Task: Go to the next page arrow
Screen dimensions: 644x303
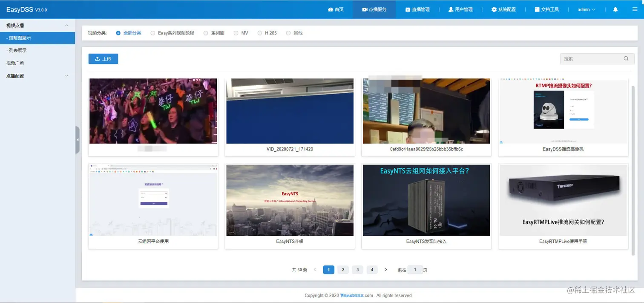Action: 386,270
